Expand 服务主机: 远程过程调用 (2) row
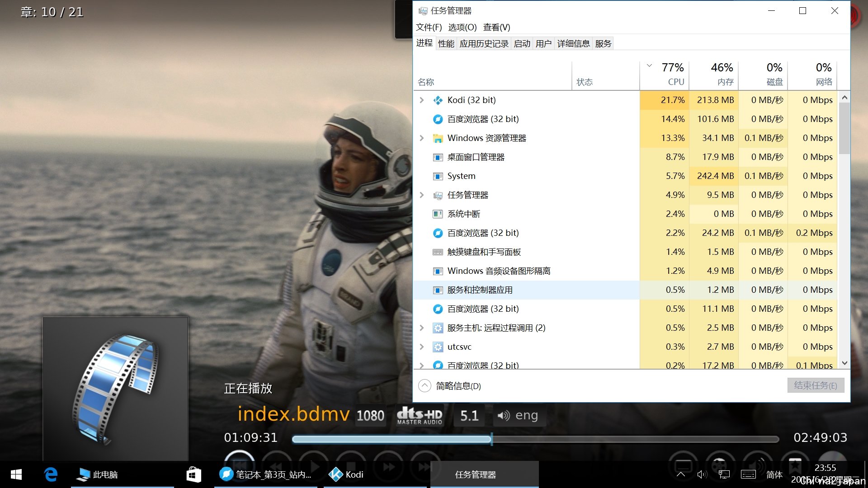Image resolution: width=868 pixels, height=488 pixels. (x=421, y=328)
